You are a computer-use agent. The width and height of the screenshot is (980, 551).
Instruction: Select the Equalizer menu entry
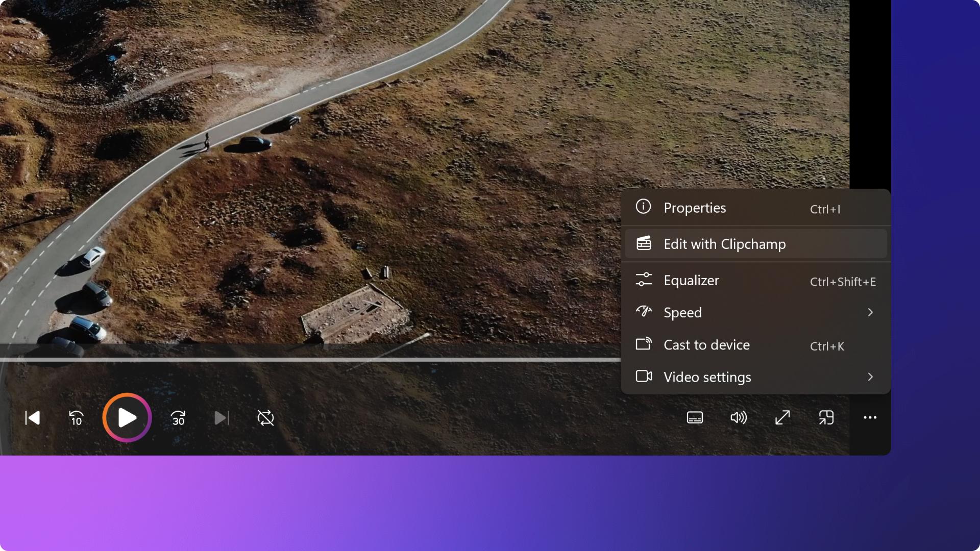pos(691,280)
